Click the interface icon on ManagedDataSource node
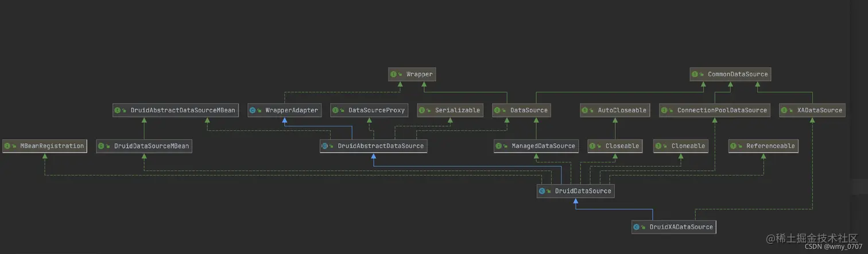Image resolution: width=868 pixels, height=254 pixels. (498, 146)
